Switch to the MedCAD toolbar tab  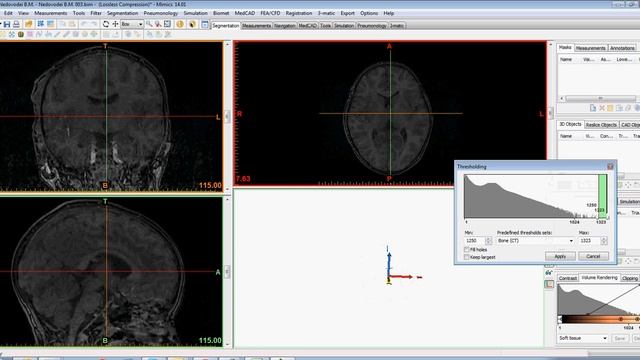[x=308, y=26]
